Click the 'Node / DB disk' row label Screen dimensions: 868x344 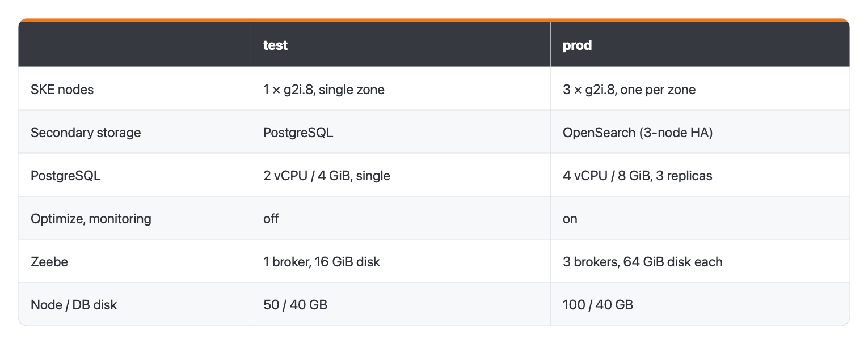(74, 304)
